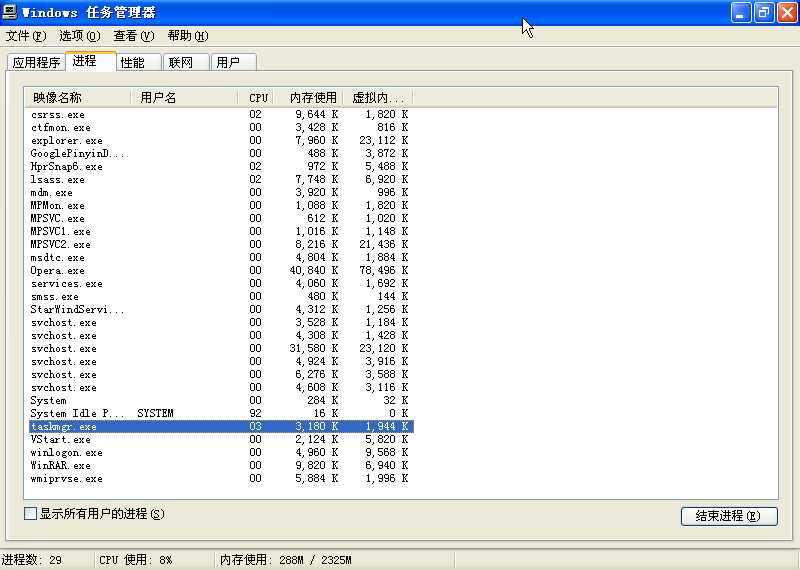Click the Task Manager title bar icon
This screenshot has height=570, width=800.
point(10,11)
